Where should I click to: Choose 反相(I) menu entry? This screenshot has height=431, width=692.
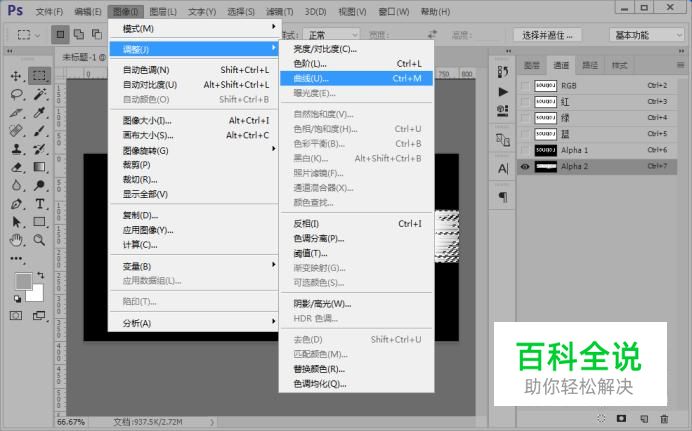click(357, 224)
